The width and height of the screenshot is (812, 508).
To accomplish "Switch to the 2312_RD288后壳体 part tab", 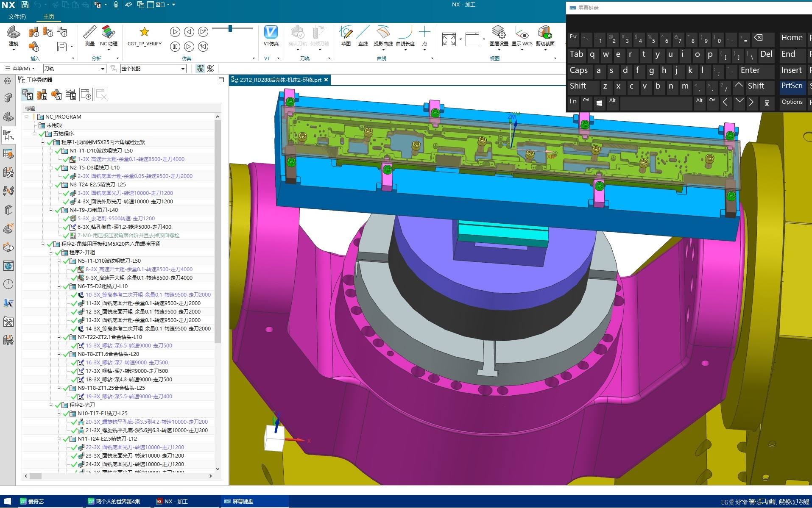I will [280, 80].
